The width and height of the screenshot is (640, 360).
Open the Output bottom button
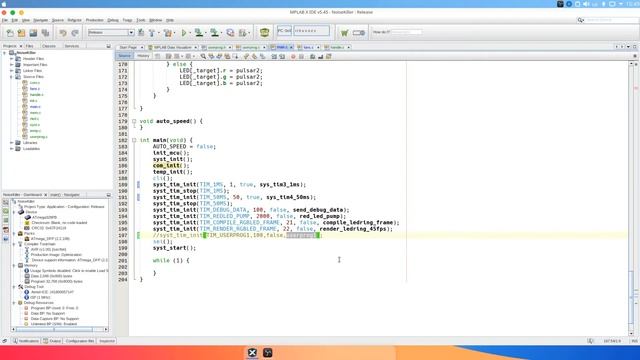[52, 341]
